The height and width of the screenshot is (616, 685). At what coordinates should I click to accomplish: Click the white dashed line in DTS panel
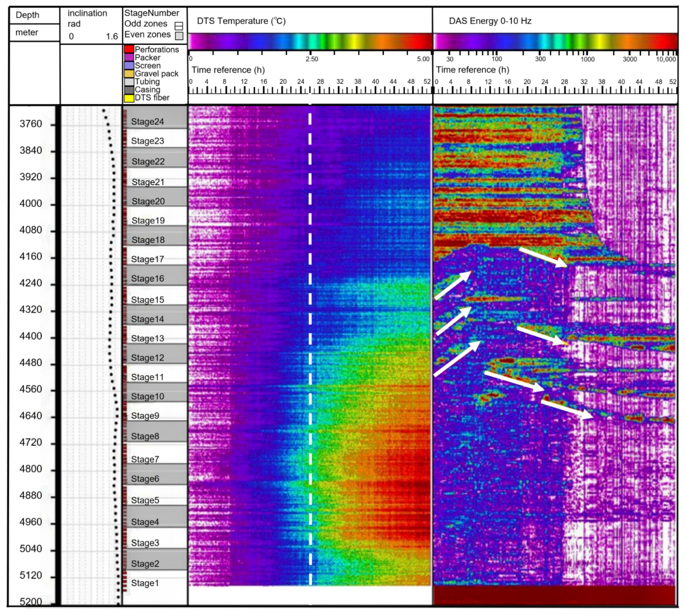click(310, 338)
